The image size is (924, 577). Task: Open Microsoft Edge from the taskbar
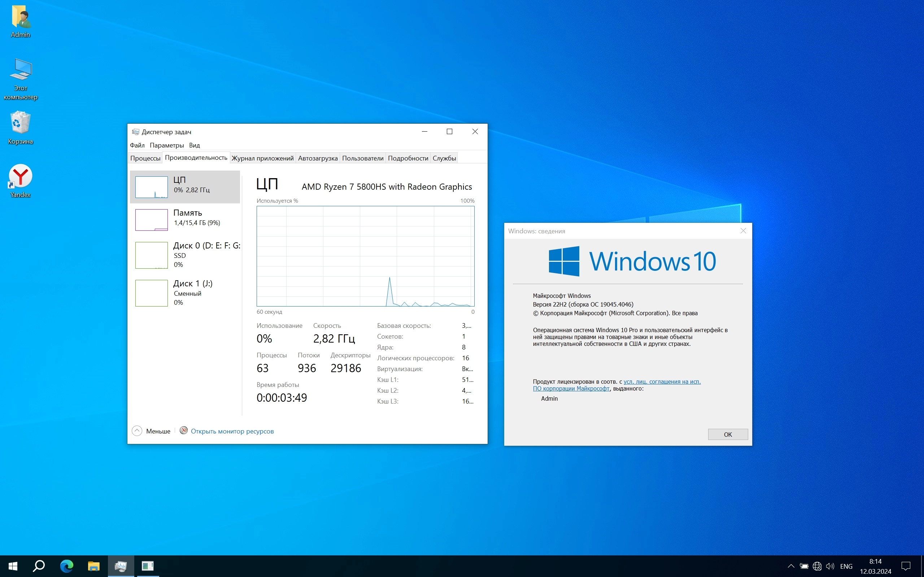pos(66,566)
